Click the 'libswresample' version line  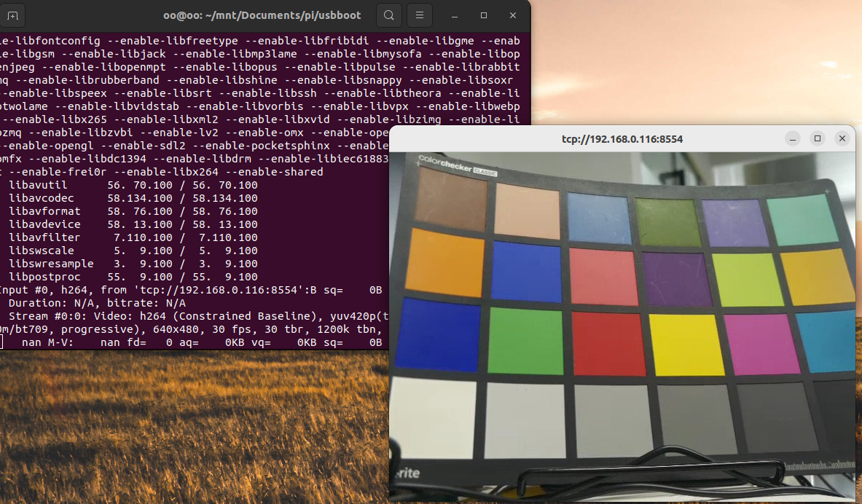tap(133, 264)
